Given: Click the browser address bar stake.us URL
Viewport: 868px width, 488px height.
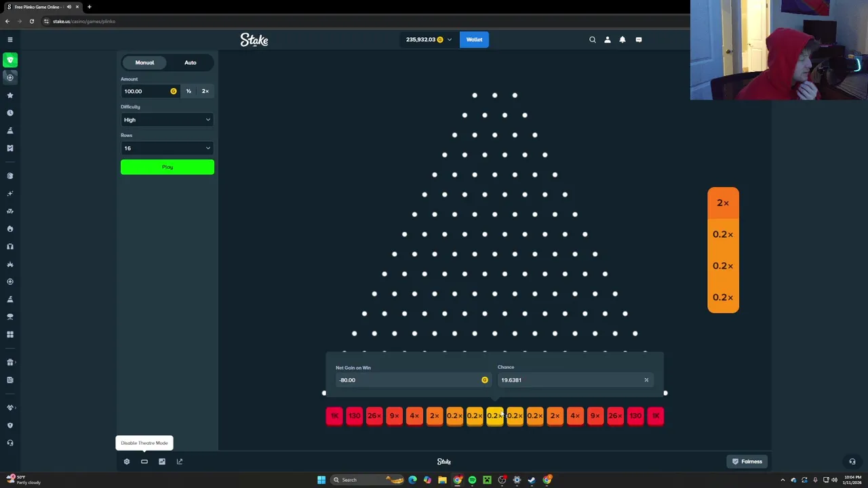Looking at the screenshot, I should (x=84, y=21).
